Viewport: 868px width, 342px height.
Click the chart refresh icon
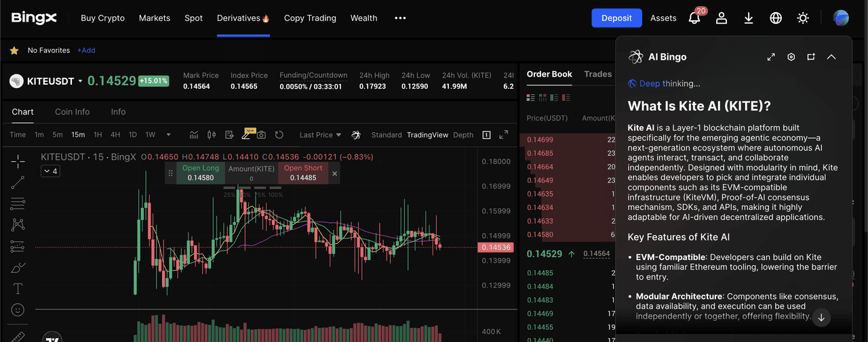coord(279,135)
